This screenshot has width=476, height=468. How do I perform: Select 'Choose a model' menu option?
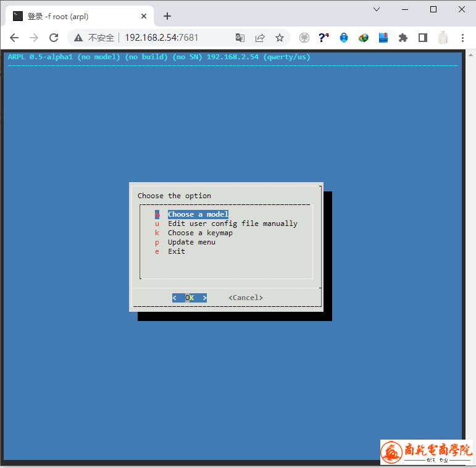[x=198, y=214]
